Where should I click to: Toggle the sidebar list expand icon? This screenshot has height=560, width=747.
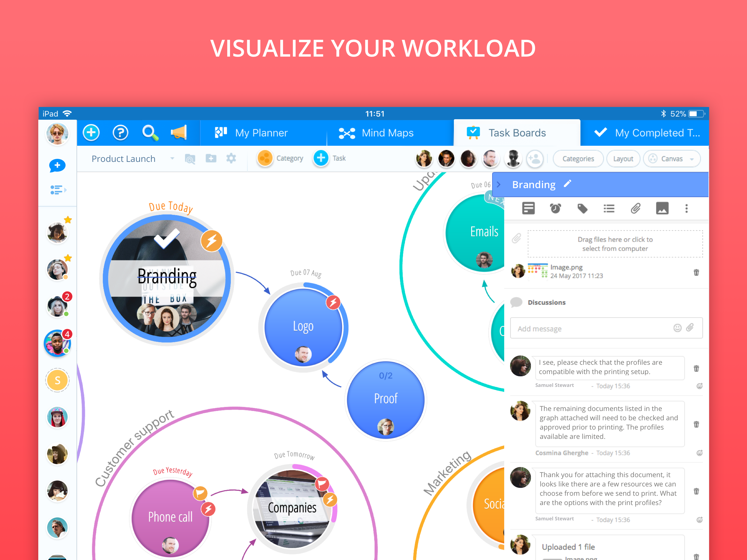point(58,190)
